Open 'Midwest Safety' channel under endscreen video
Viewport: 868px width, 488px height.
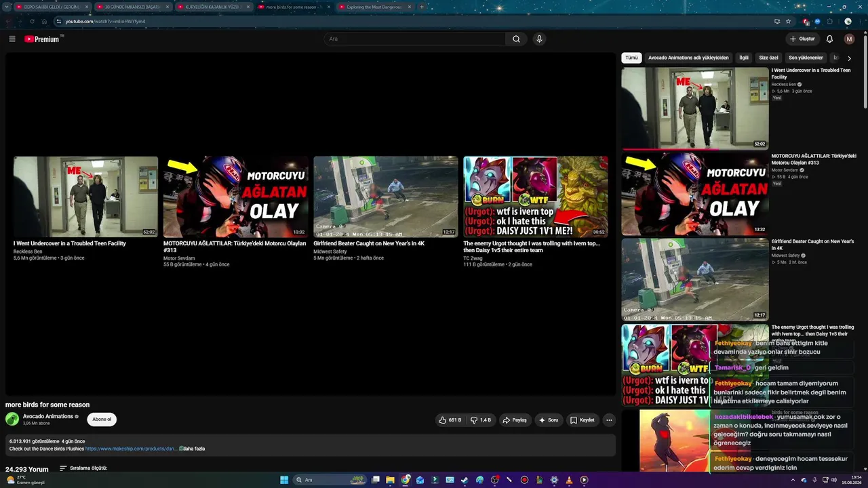(330, 251)
